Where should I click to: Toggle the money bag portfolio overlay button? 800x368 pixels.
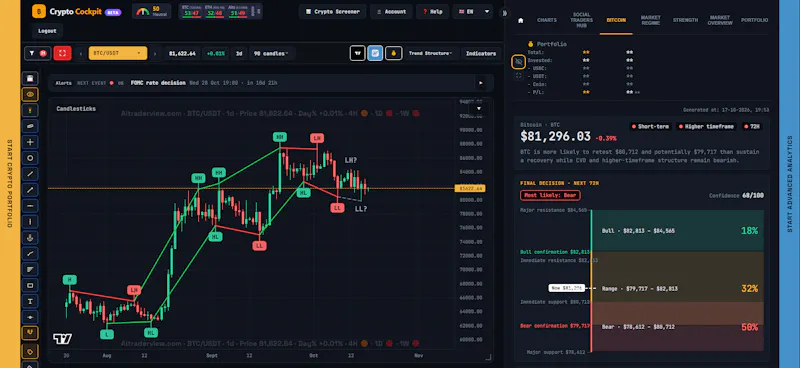(393, 53)
